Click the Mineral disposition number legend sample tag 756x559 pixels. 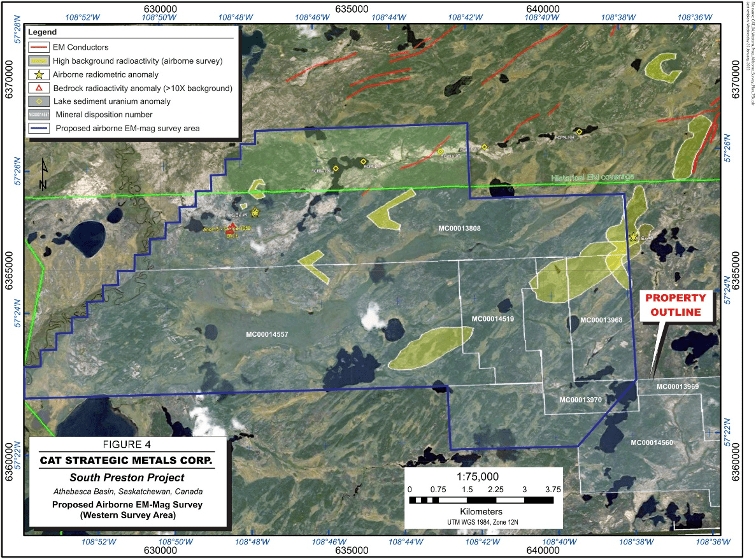pyautogui.click(x=39, y=115)
